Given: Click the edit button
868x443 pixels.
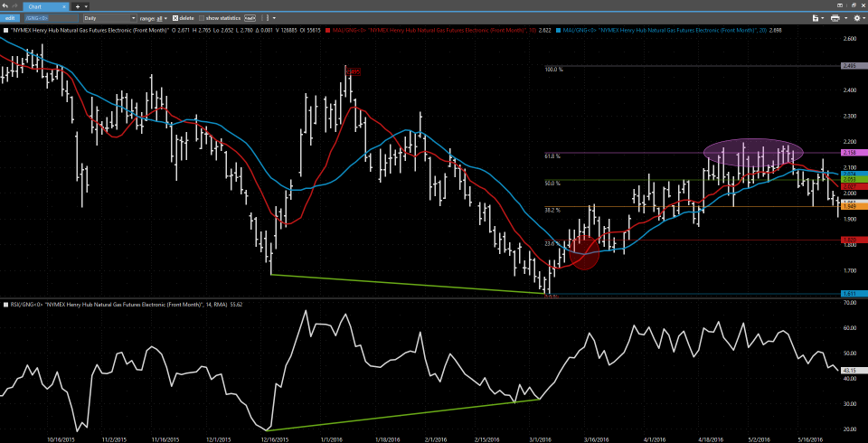Looking at the screenshot, I should click(10, 18).
